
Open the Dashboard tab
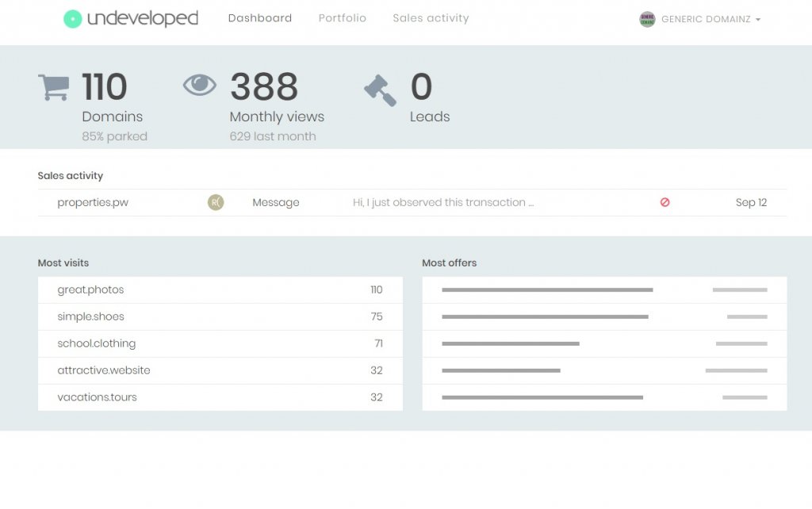click(x=260, y=18)
